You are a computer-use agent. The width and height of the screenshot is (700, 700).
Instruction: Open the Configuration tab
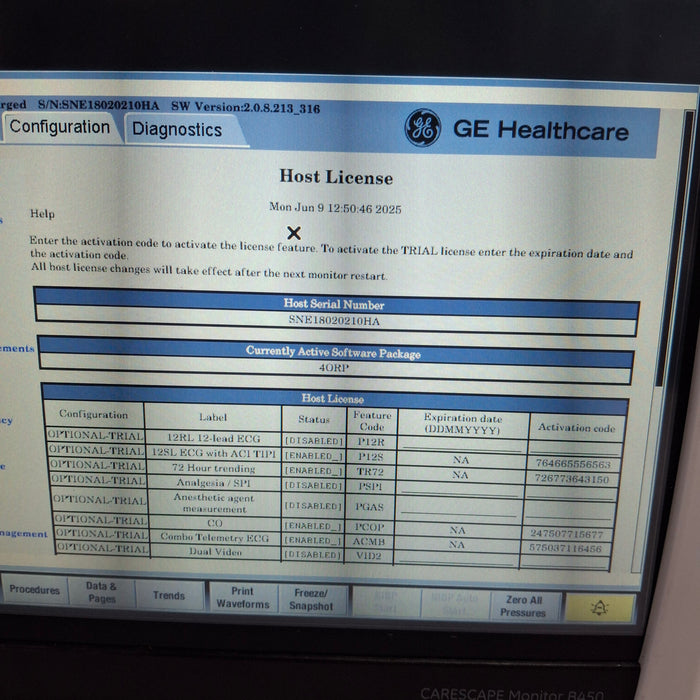(x=59, y=127)
